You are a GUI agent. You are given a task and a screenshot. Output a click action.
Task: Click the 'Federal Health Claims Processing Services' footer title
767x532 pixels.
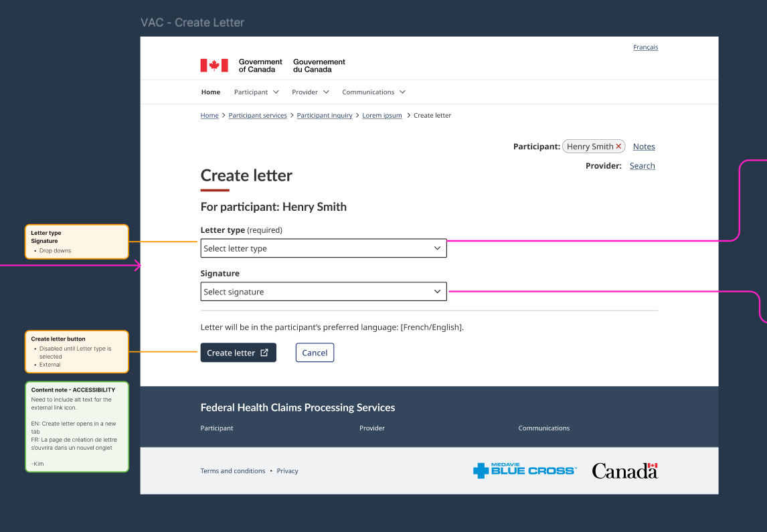click(298, 408)
